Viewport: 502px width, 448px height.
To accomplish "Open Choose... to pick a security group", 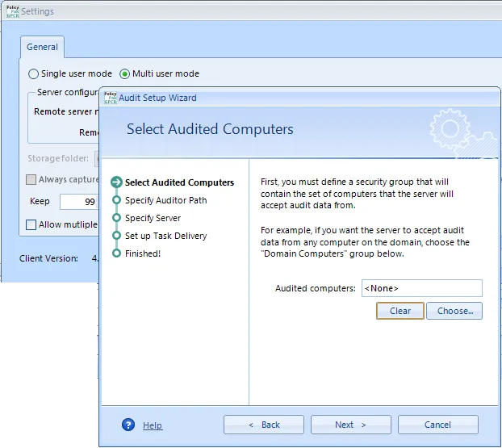I will click(x=454, y=311).
